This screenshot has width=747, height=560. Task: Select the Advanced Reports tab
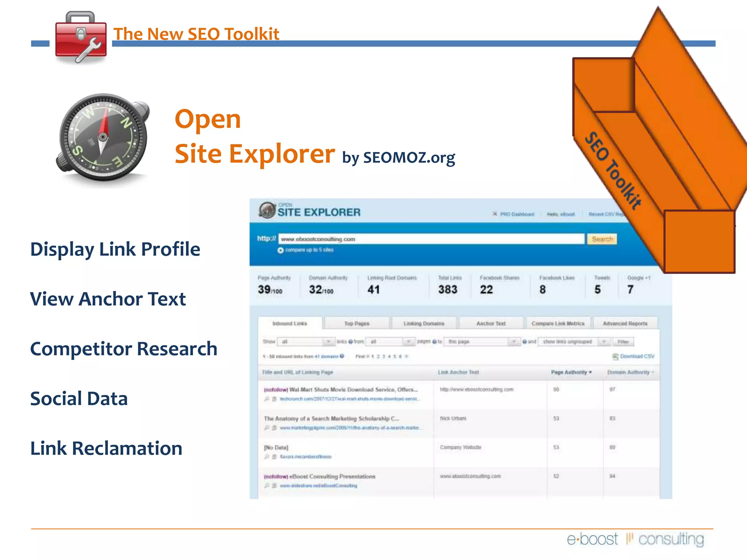pyautogui.click(x=625, y=323)
